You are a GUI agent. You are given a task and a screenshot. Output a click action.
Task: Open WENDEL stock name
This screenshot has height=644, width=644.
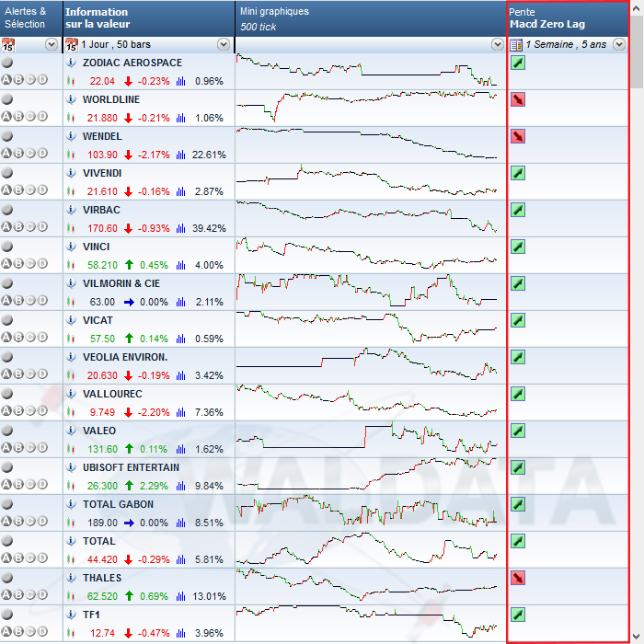coord(102,136)
